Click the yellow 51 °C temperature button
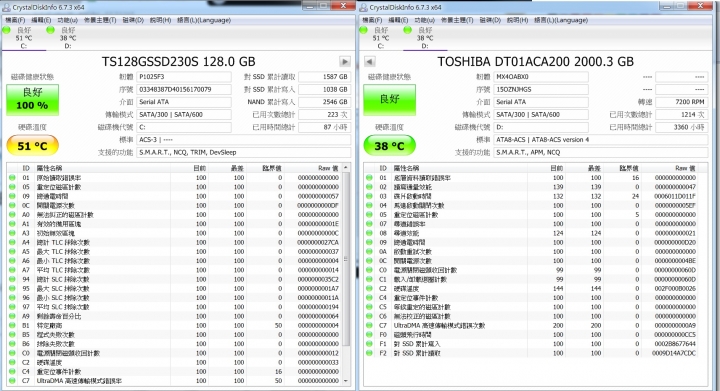The height and width of the screenshot is (391, 720). coord(33,146)
